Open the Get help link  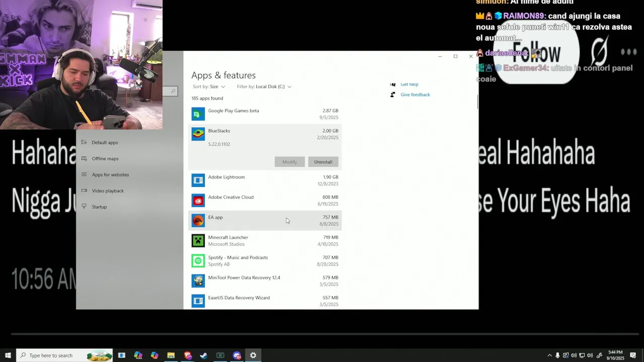point(409,84)
